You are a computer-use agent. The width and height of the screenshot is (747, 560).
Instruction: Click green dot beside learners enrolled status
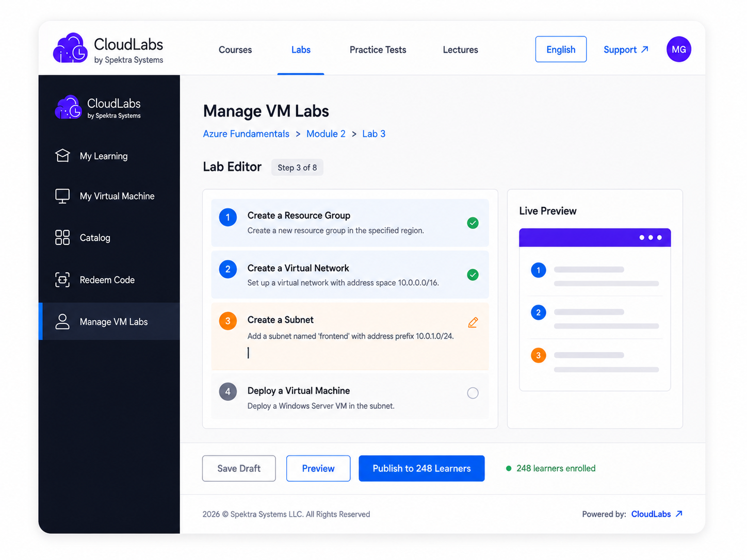(509, 468)
